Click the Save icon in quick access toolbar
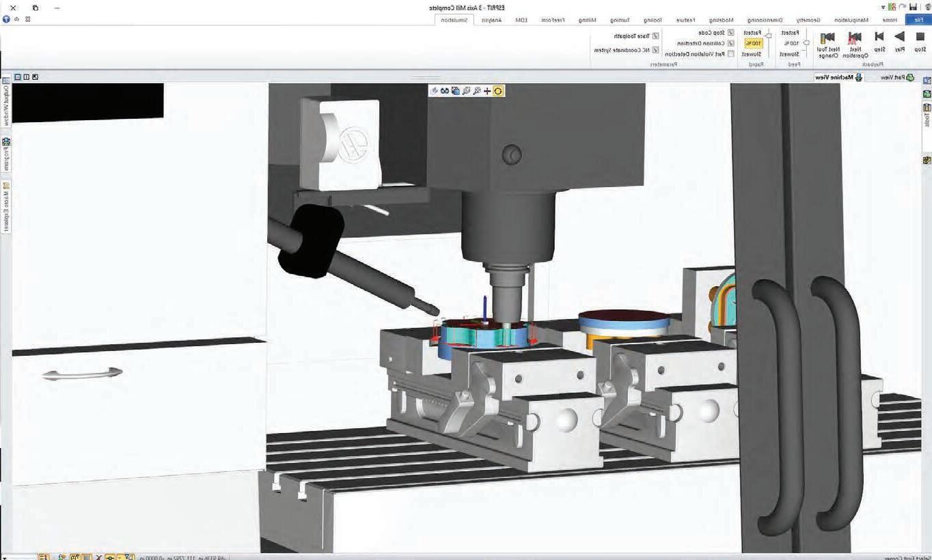The image size is (932, 560). pos(914,7)
